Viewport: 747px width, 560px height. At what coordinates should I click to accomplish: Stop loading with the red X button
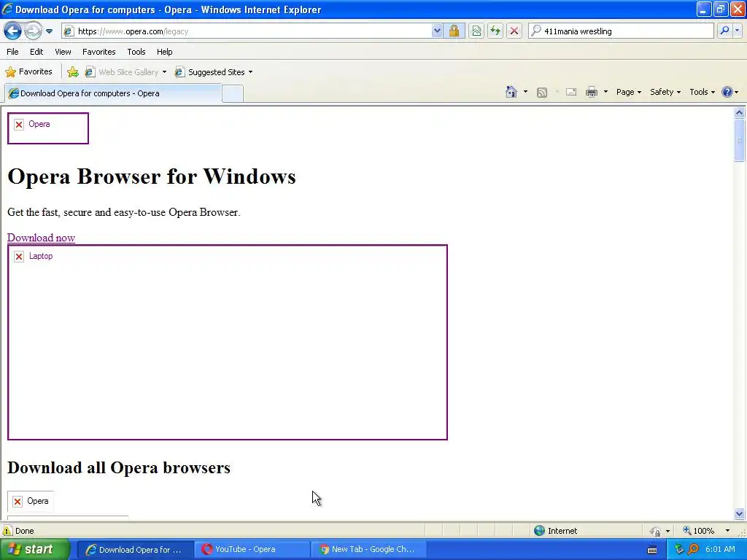point(514,31)
